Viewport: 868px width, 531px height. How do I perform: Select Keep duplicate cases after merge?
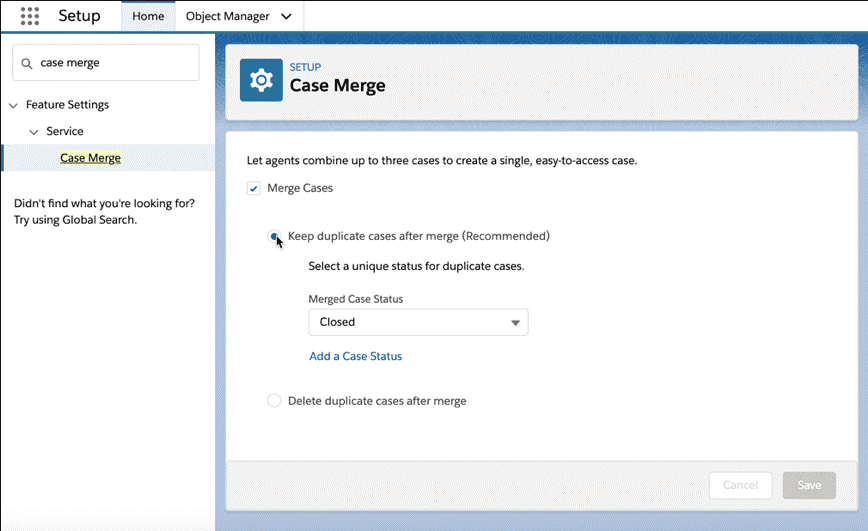[x=274, y=237]
